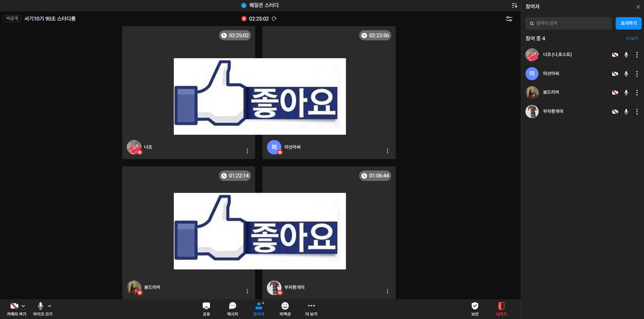Click 나가기 to leave the room
The height and width of the screenshot is (319, 644).
coord(501,309)
